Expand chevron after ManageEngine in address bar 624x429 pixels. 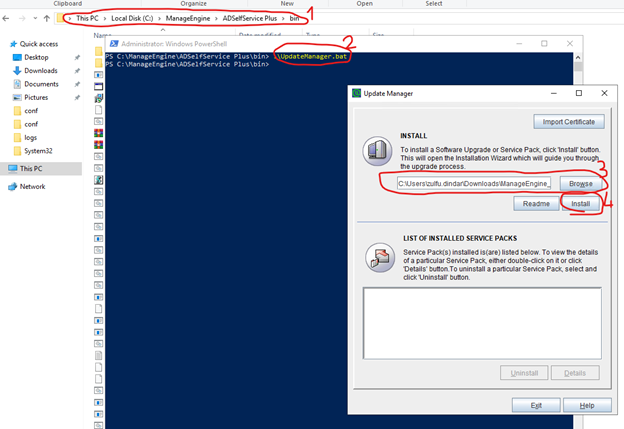click(216, 18)
